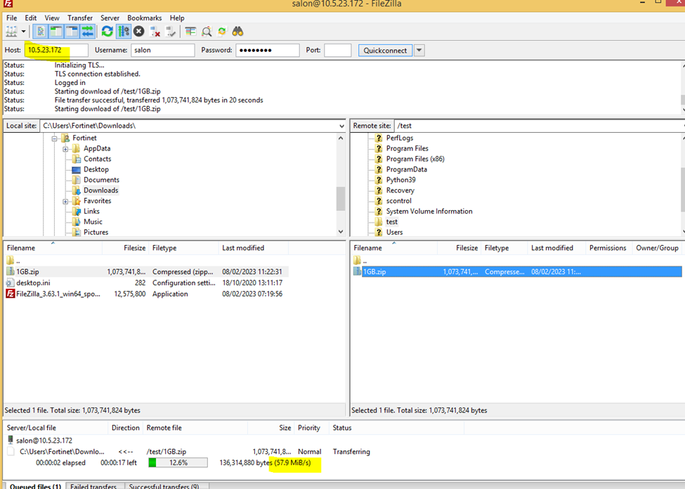The image size is (685, 489).
Task: Select the desktop.ini file
Action: [x=146, y=283]
